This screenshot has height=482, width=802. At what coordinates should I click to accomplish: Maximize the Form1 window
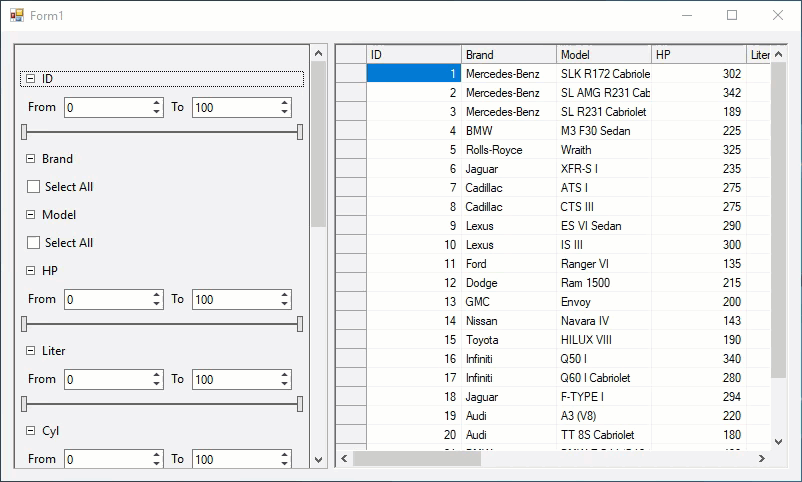click(x=732, y=15)
